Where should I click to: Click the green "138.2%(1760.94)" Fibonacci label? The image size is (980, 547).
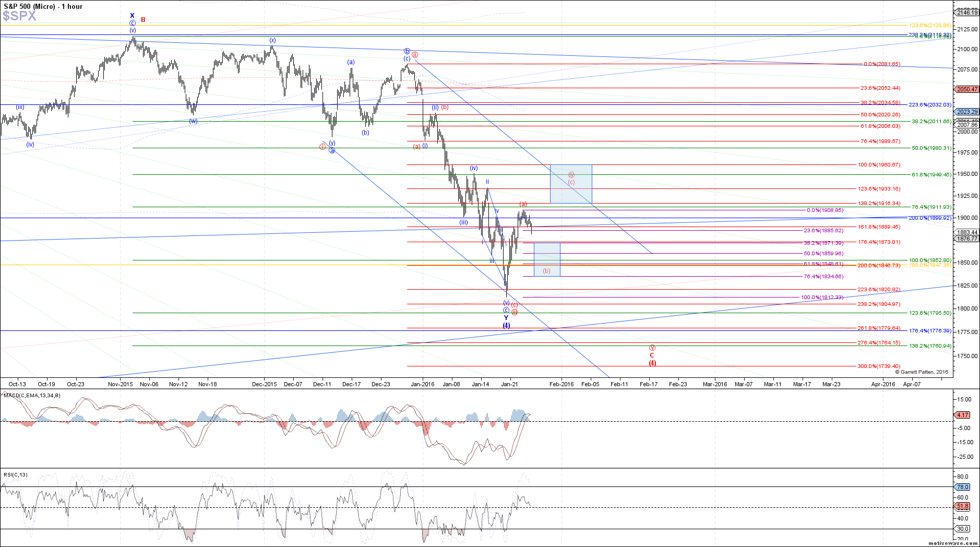[x=930, y=346]
